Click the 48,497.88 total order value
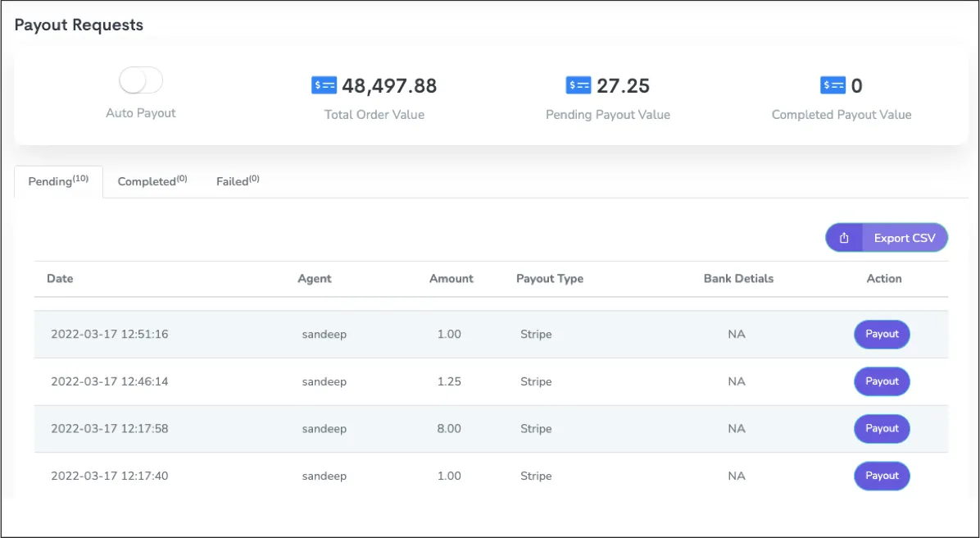 pos(389,86)
